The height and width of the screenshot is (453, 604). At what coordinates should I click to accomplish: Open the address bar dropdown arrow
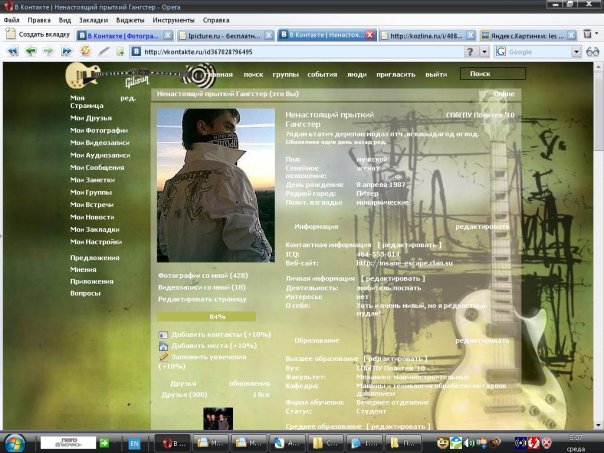coord(484,52)
